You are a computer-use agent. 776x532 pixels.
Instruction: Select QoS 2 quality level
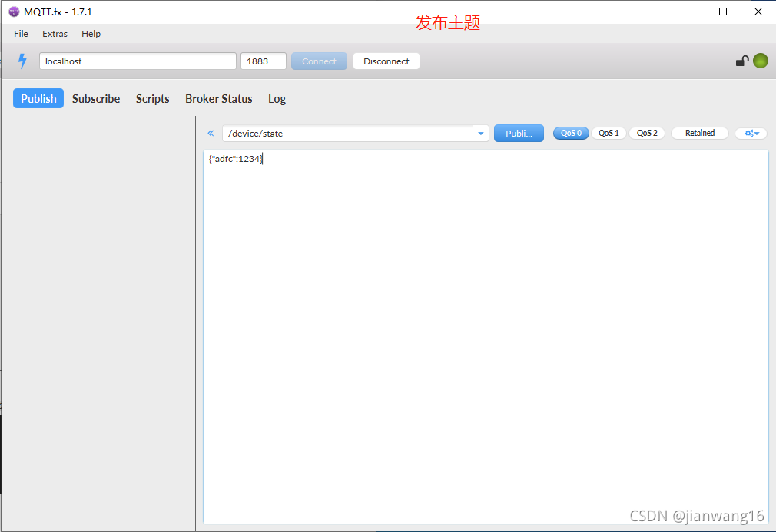point(647,133)
